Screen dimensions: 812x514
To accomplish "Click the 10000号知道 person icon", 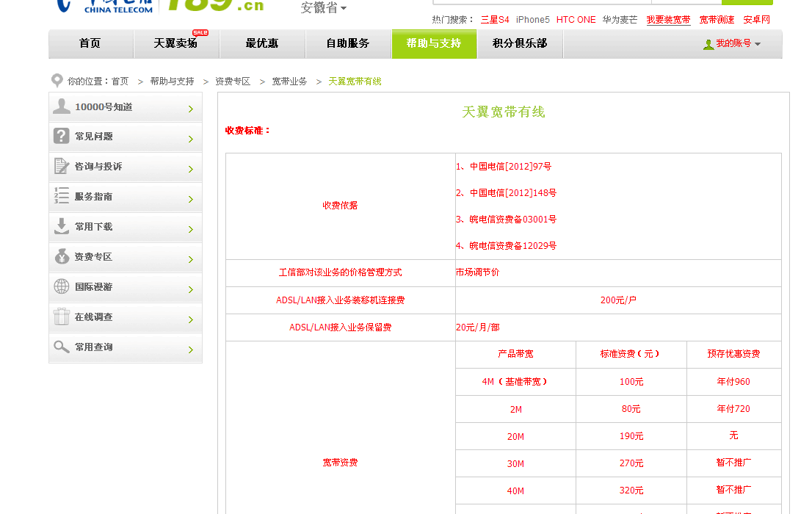I will tap(62, 106).
